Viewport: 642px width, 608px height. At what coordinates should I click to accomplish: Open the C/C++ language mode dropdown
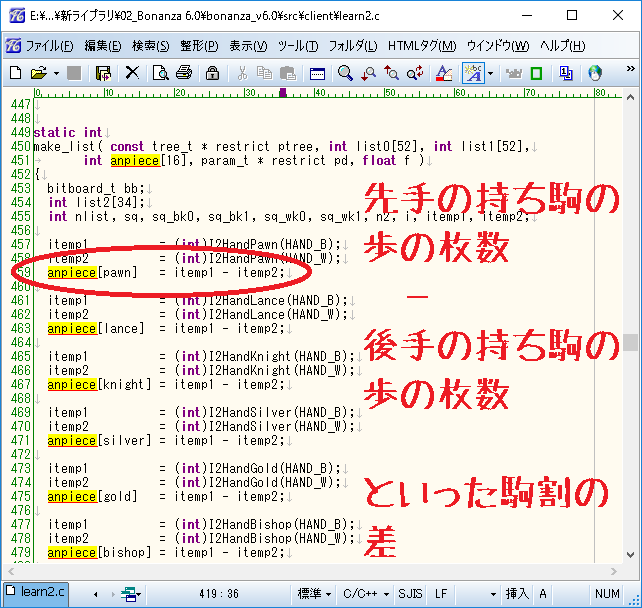click(x=366, y=594)
